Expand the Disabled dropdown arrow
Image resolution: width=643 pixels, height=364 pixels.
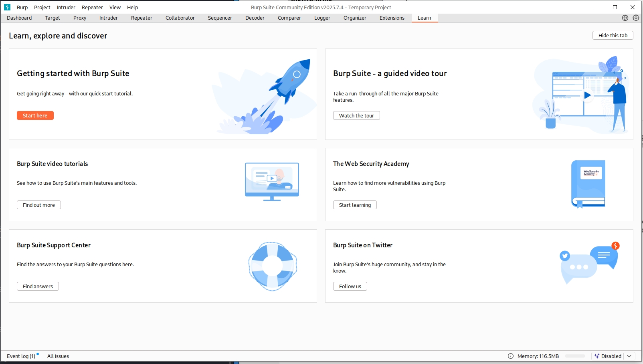coord(629,356)
